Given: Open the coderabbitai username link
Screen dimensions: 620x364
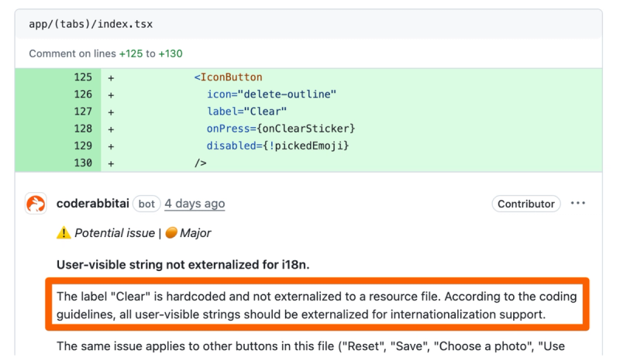Looking at the screenshot, I should 91,204.
